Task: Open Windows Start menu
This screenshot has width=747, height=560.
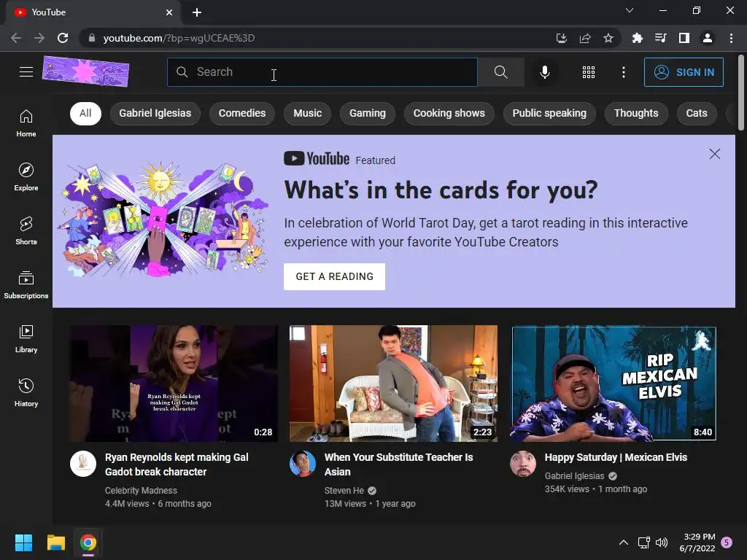Action: click(23, 542)
